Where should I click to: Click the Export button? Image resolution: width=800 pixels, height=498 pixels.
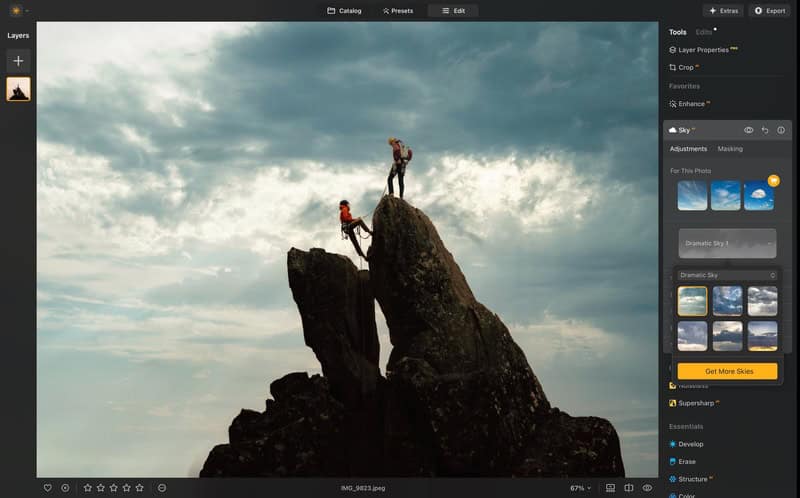(771, 10)
